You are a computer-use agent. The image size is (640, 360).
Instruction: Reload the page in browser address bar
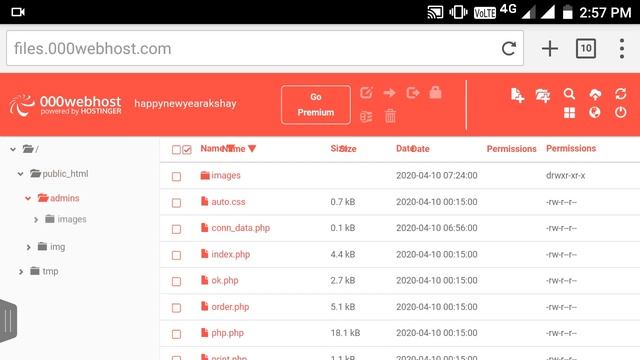pyautogui.click(x=509, y=49)
